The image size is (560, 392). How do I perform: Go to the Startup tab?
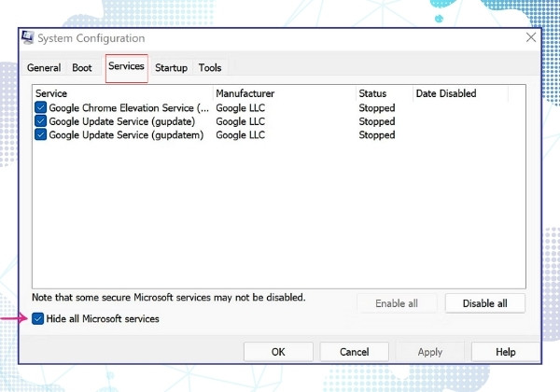(x=171, y=67)
